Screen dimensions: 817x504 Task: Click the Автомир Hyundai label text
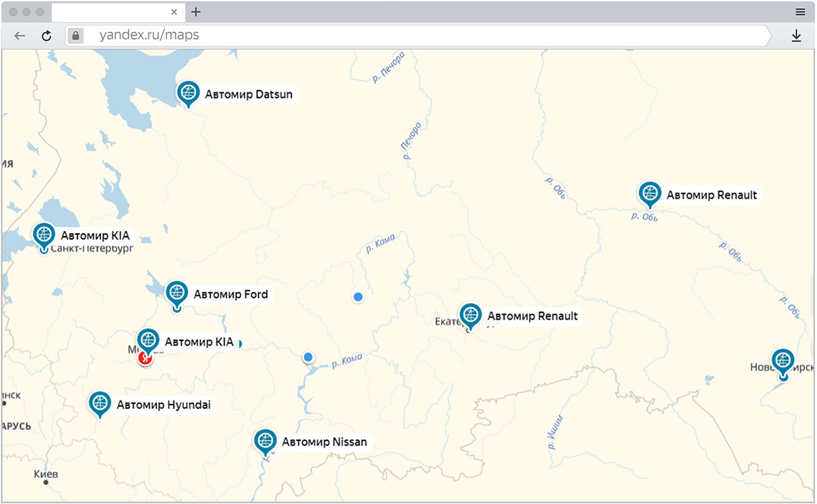pos(163,405)
